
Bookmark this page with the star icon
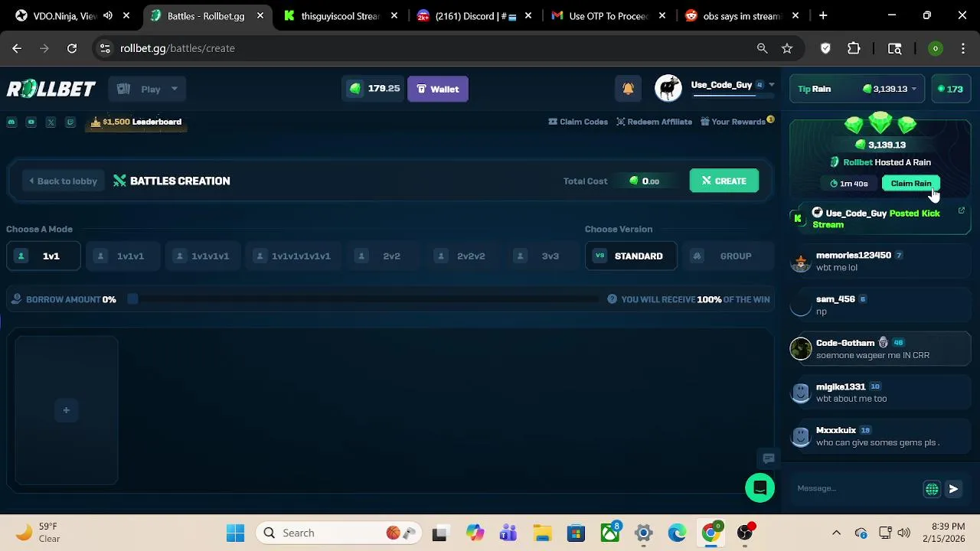pyautogui.click(x=787, y=48)
